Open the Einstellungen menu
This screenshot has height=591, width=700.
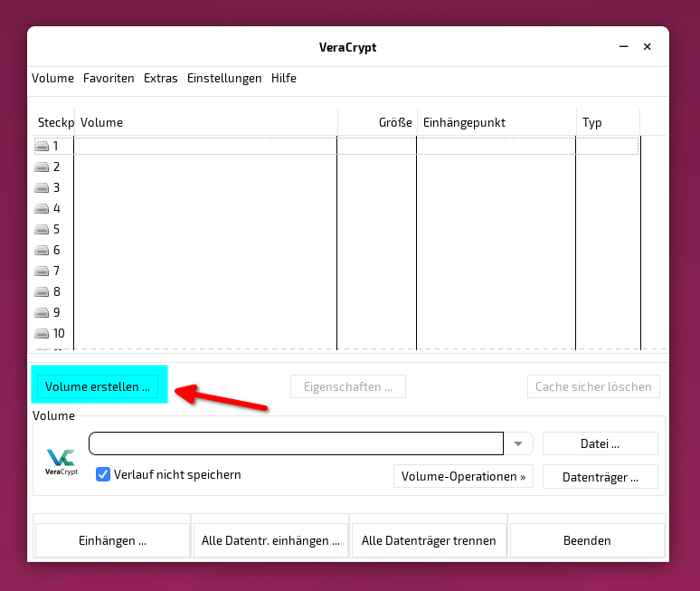(224, 78)
